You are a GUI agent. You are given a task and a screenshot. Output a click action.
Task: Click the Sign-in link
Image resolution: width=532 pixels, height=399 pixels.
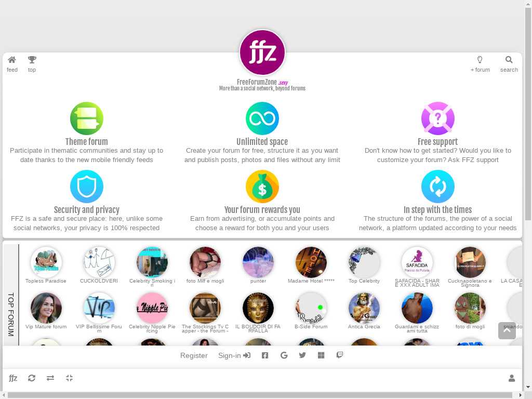pyautogui.click(x=234, y=355)
